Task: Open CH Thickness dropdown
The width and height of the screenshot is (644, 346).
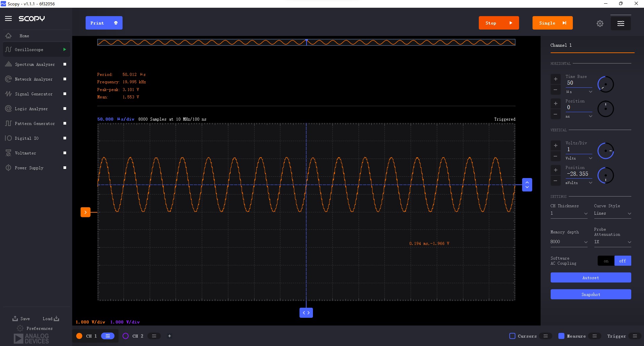Action: 569,214
